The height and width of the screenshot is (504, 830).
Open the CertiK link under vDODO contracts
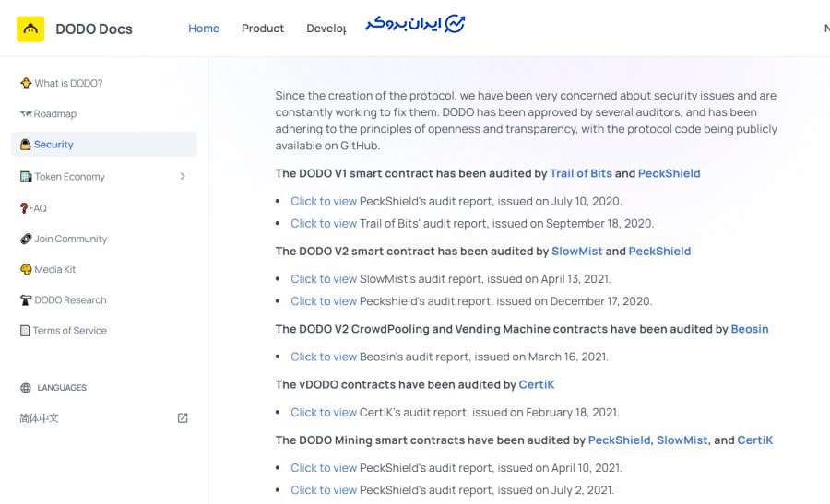click(537, 384)
